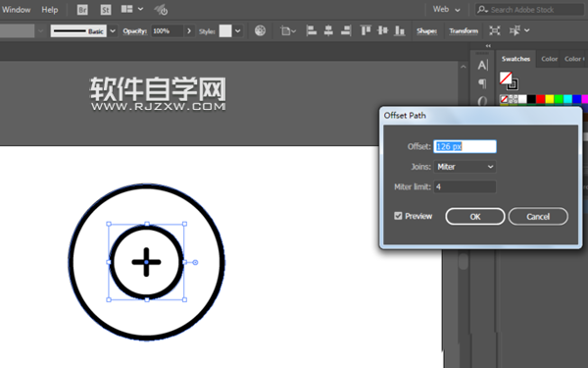Screen dimensions: 588x368
Task: Select the white swatch
Action: point(522,99)
